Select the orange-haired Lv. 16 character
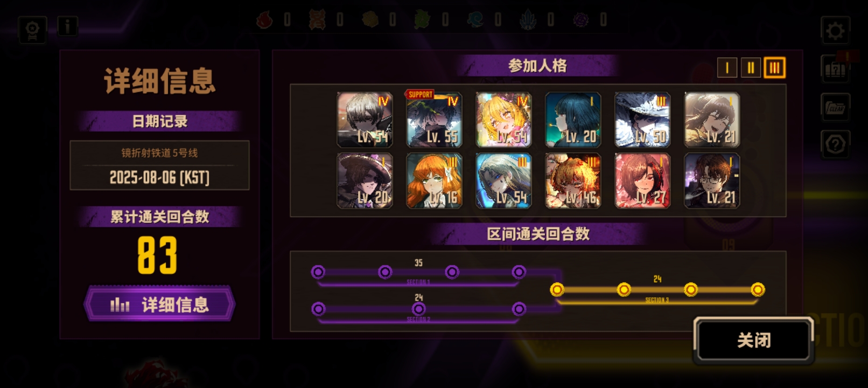This screenshot has height=388, width=868. 434,181
